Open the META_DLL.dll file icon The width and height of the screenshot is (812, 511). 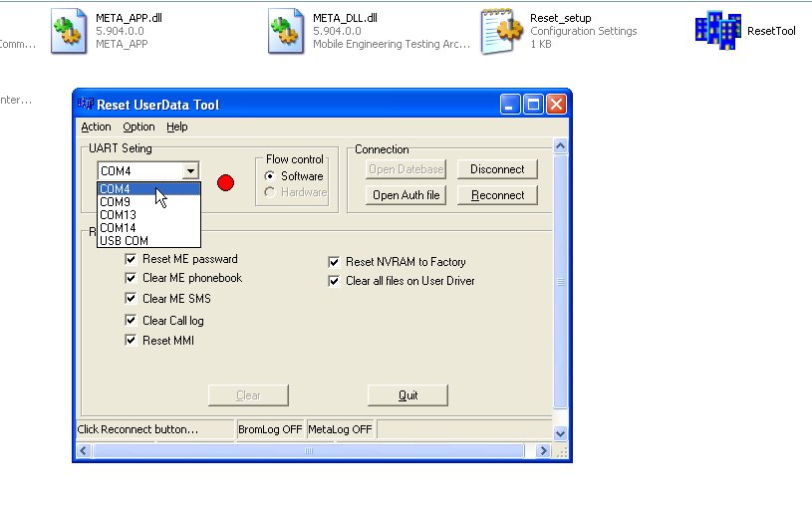click(x=286, y=31)
